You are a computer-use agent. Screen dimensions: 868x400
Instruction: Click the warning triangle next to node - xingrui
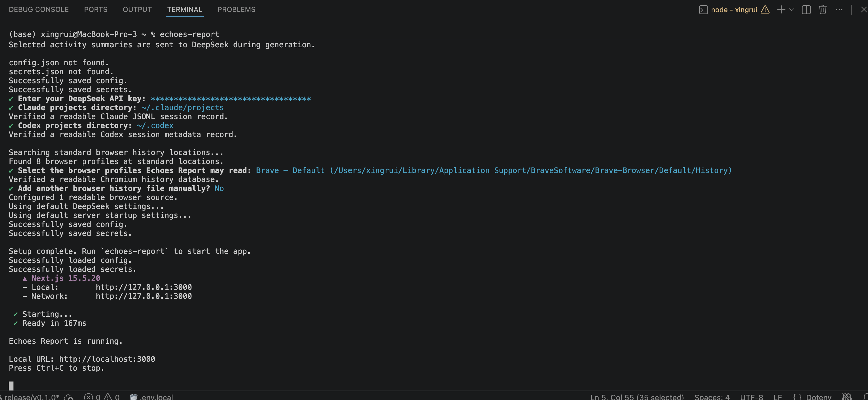coord(765,10)
